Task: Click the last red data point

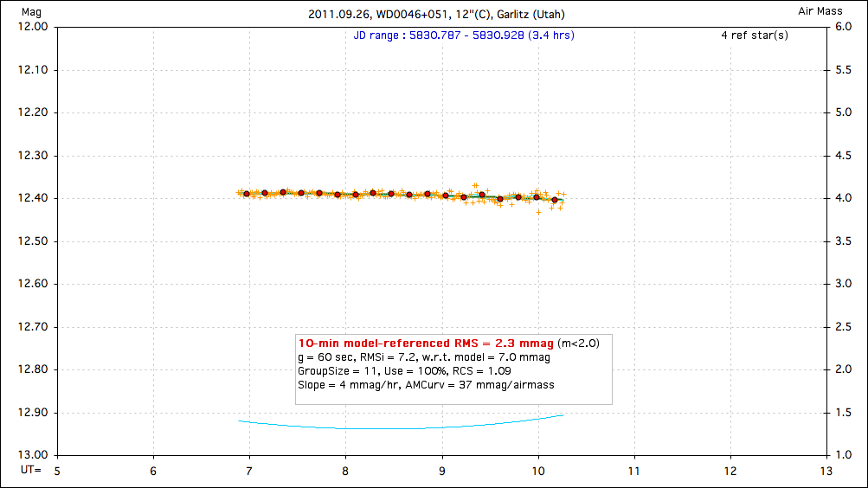Action: [x=555, y=200]
